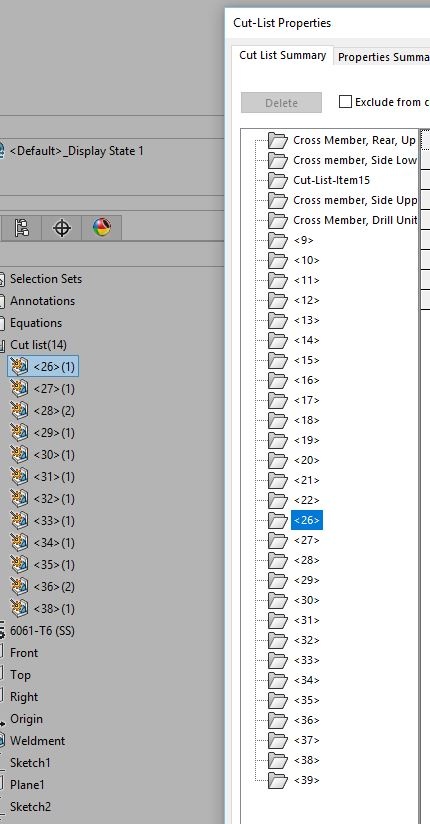Select the <15> cut list entry

(306, 360)
